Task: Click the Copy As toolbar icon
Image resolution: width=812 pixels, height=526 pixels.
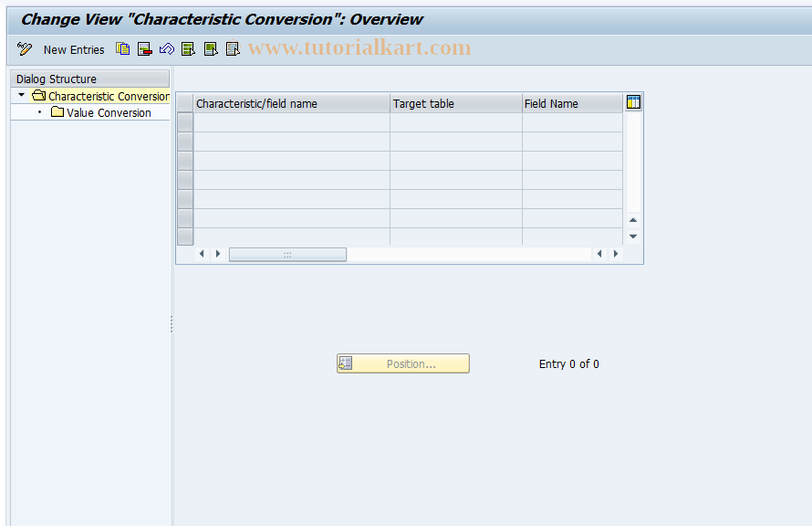Action: 122,49
